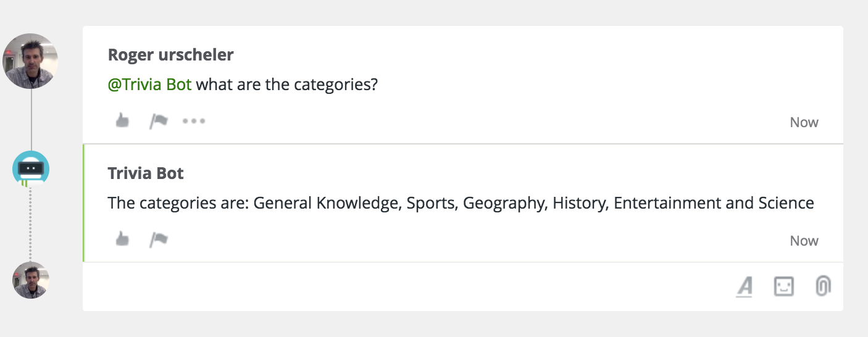
Task: Flag Roger urscheler's message
Action: 159,121
